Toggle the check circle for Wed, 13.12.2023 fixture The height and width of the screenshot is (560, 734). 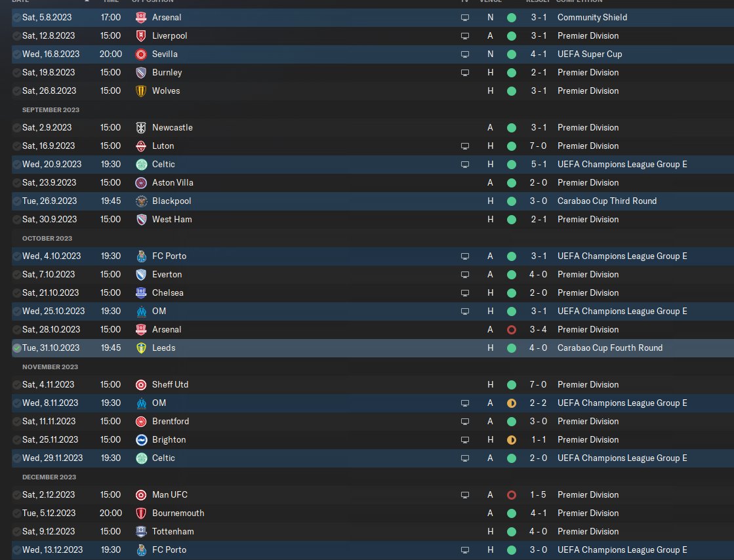(17, 550)
